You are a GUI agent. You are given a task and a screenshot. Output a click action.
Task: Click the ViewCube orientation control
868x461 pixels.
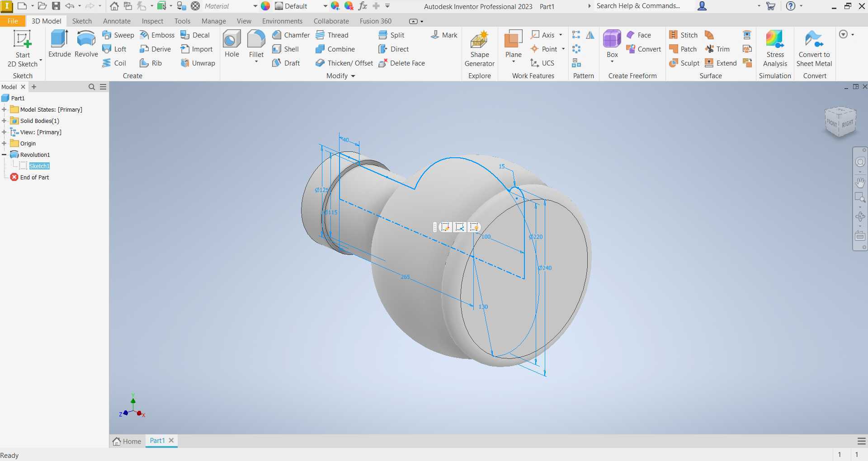click(x=840, y=122)
